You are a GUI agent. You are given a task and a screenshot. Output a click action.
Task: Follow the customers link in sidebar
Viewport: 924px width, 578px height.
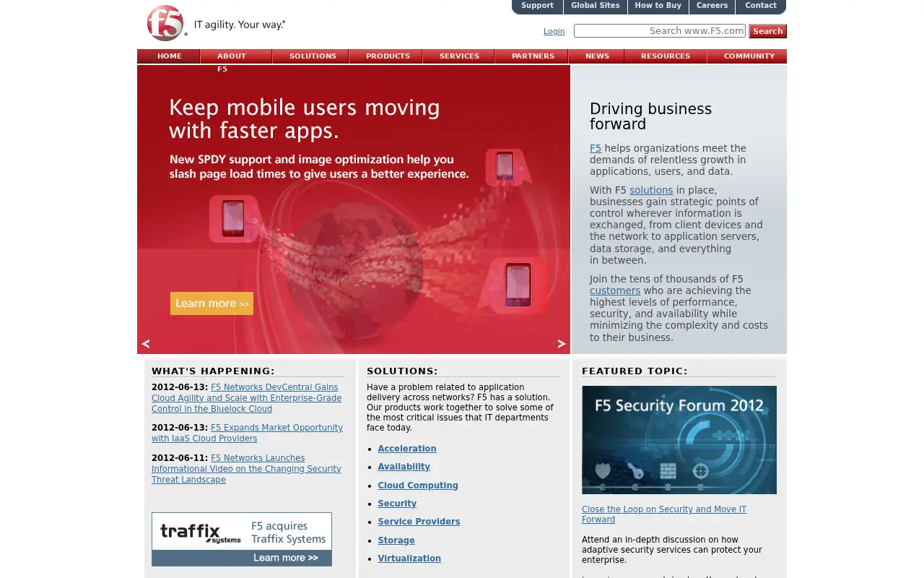tap(615, 290)
